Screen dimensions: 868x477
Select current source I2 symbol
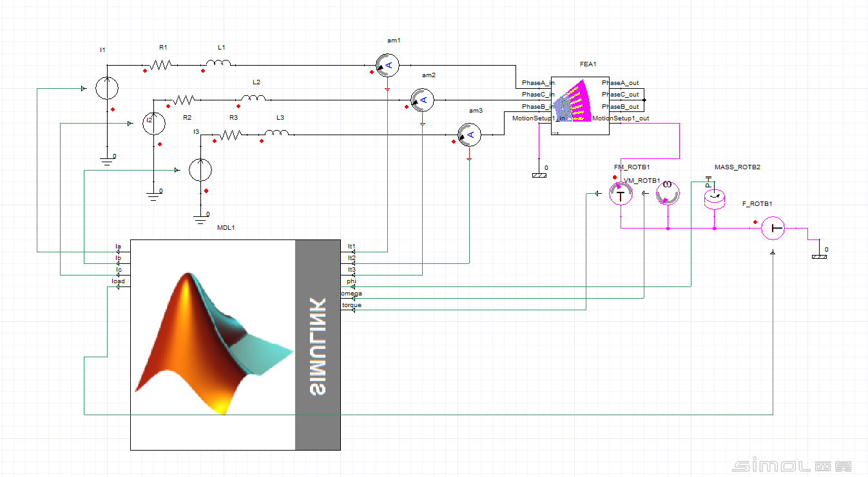click(153, 123)
